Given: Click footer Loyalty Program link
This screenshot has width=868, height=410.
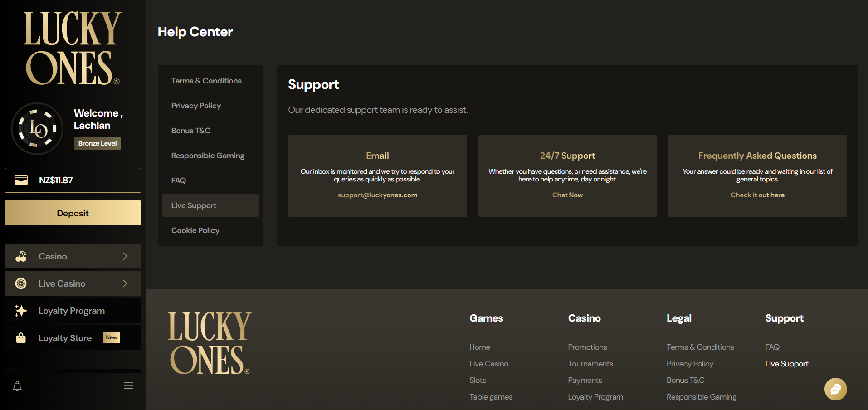Looking at the screenshot, I should point(595,397).
